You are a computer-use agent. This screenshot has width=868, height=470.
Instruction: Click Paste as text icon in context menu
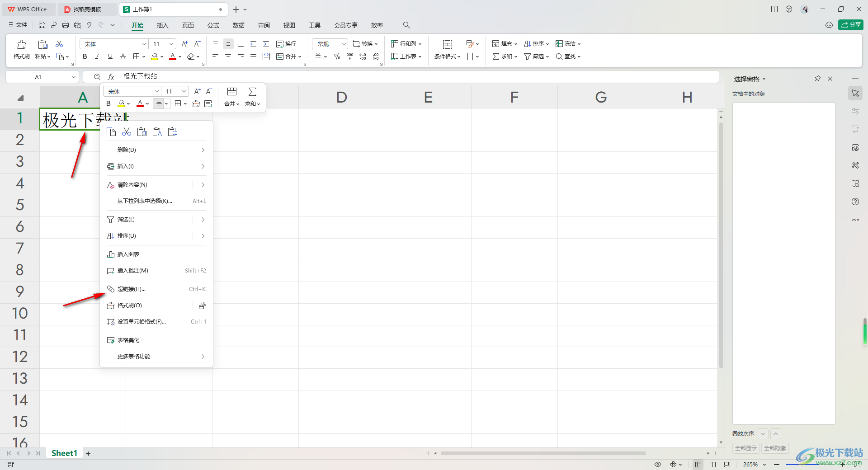(157, 132)
